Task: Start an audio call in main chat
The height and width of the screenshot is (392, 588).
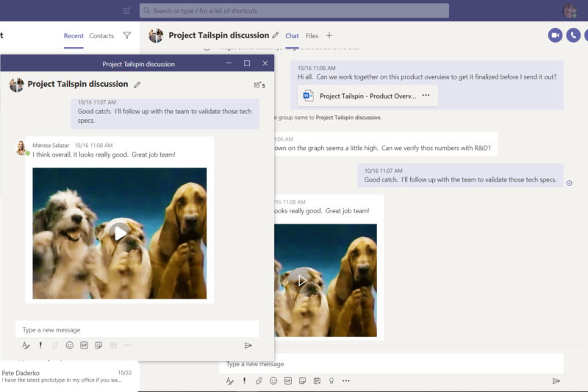Action: tap(573, 35)
